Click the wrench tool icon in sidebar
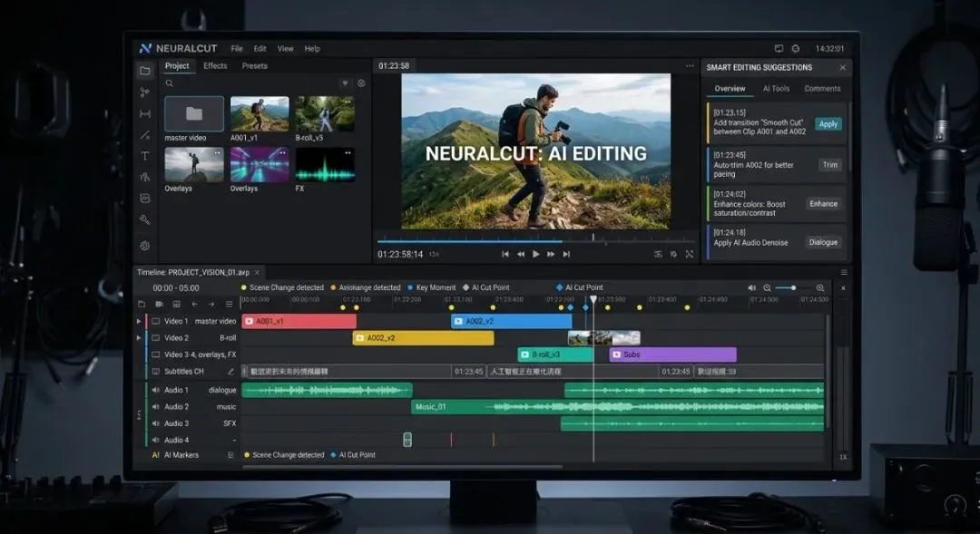 click(144, 219)
